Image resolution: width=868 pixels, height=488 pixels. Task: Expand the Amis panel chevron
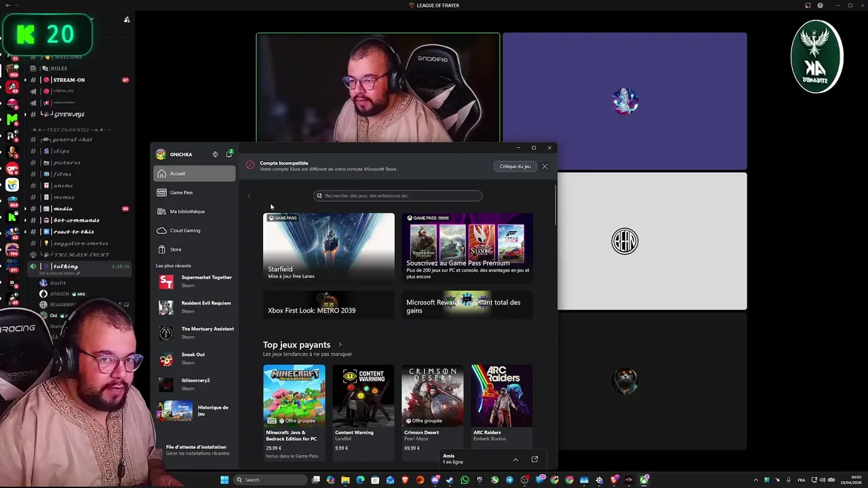[515, 460]
